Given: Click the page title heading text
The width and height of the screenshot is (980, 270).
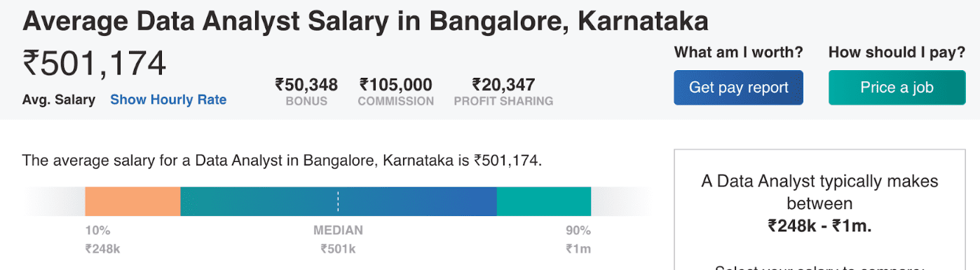Looking at the screenshot, I should (365, 21).
